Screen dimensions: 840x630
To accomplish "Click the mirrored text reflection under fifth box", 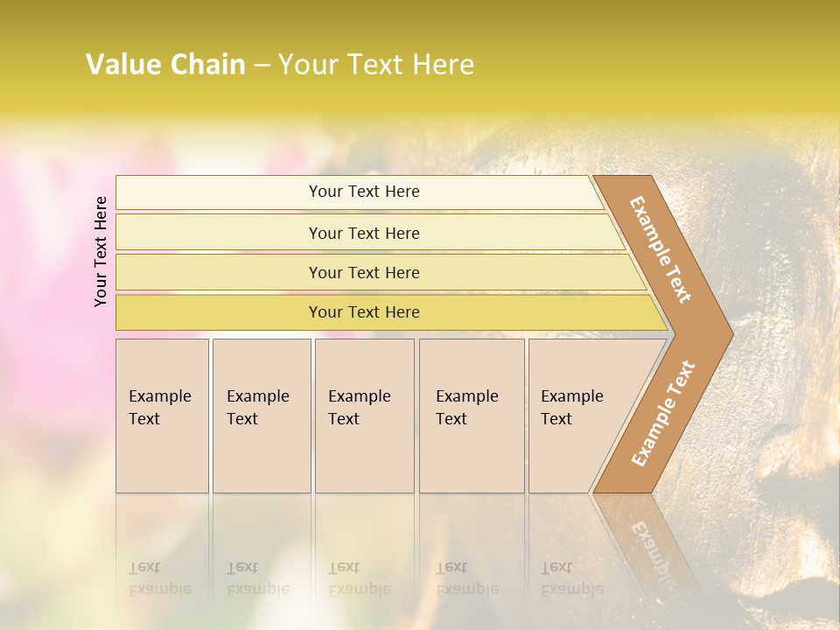I will click(571, 578).
